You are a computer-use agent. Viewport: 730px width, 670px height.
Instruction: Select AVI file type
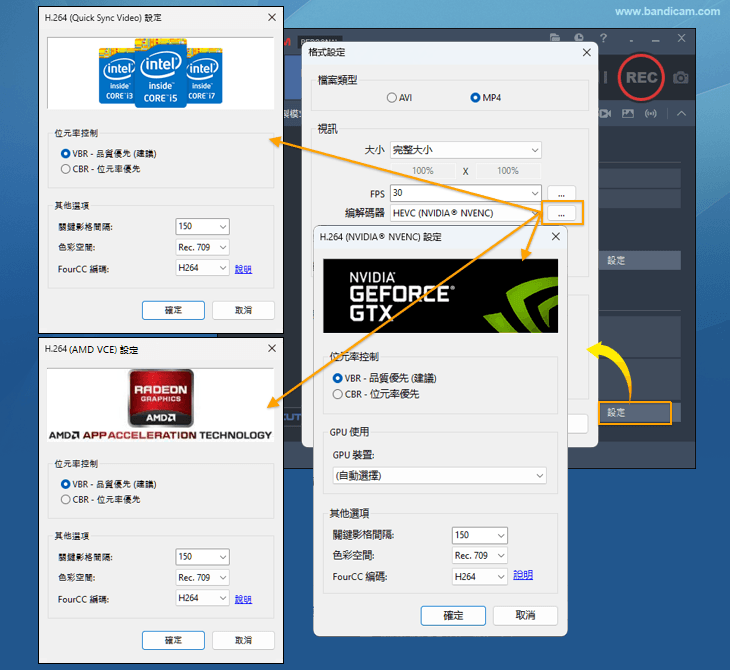pos(399,98)
